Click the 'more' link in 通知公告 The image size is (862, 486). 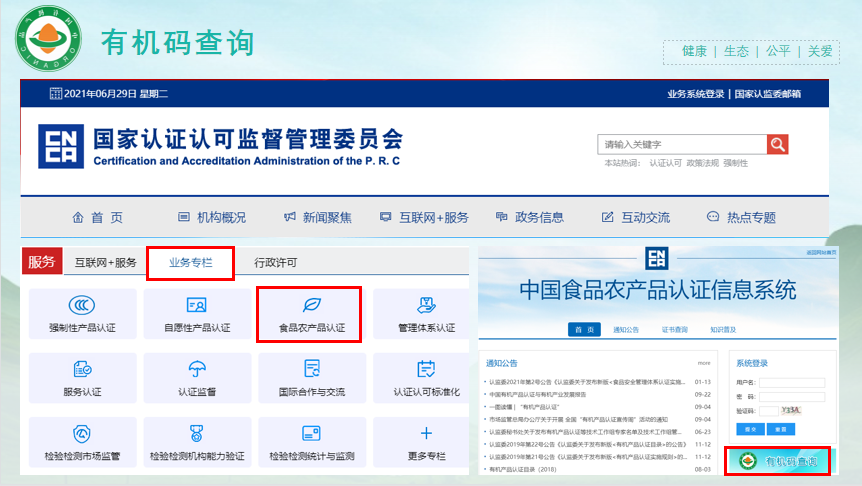704,363
